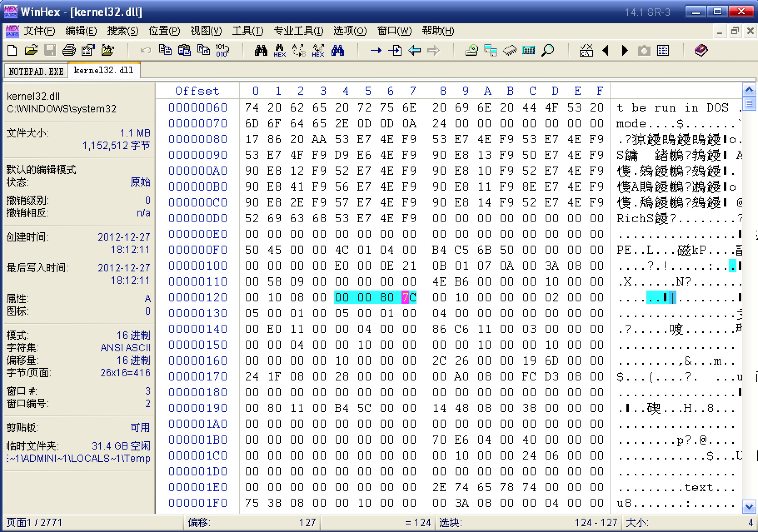Image resolution: width=758 pixels, height=532 pixels.
Task: Jump back to the previous position
Action: [414, 50]
